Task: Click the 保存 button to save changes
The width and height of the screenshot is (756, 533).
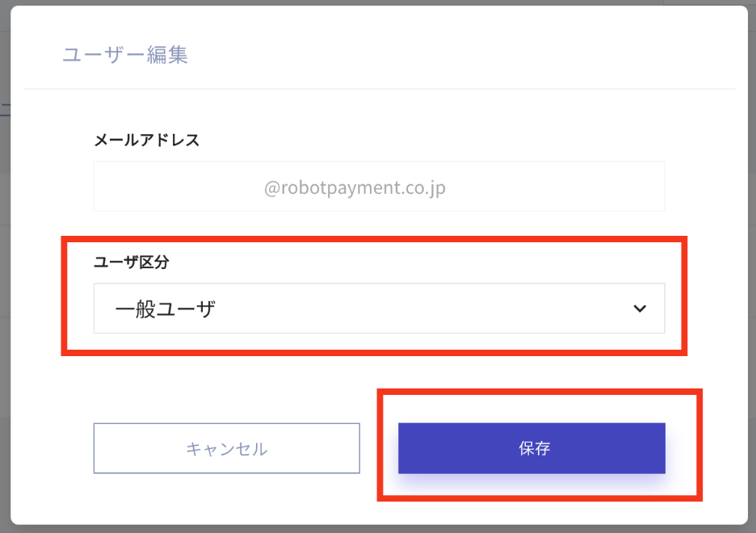Action: click(x=531, y=448)
